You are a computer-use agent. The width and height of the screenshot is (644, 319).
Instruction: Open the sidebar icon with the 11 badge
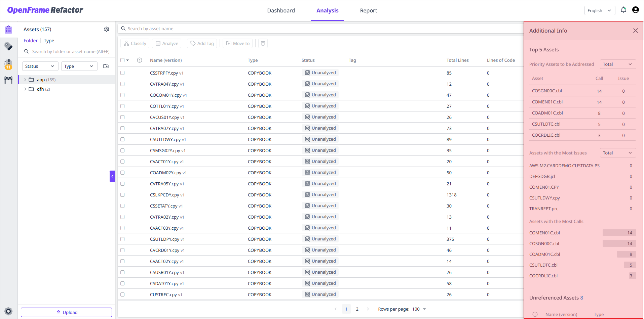click(8, 64)
